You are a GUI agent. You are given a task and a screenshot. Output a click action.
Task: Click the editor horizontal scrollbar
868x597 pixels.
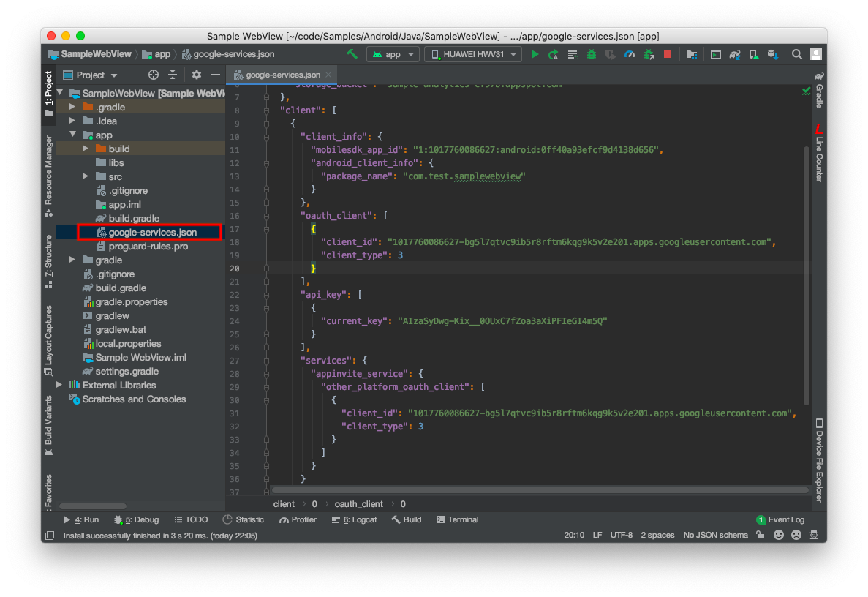pyautogui.click(x=540, y=490)
